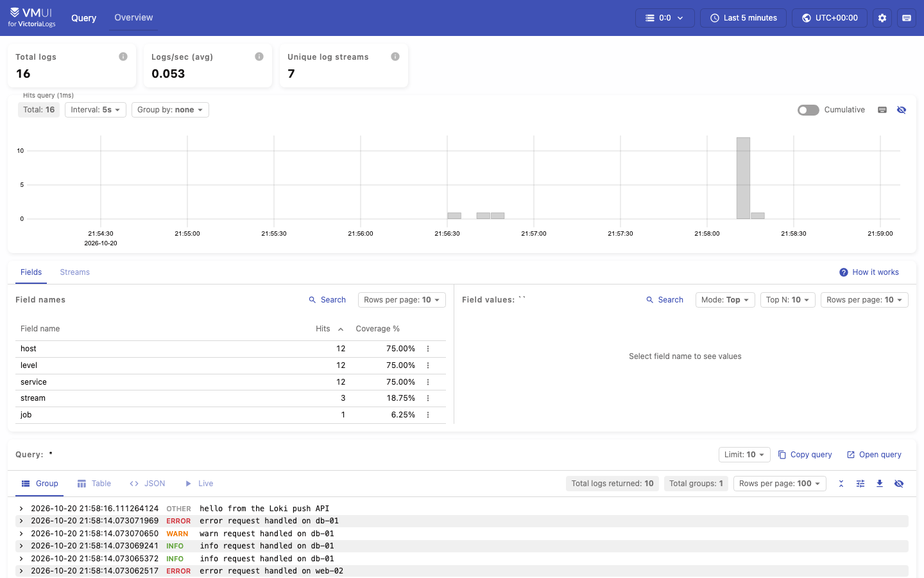Toggle the Cumulative switch
The image size is (924, 578).
pyautogui.click(x=809, y=110)
